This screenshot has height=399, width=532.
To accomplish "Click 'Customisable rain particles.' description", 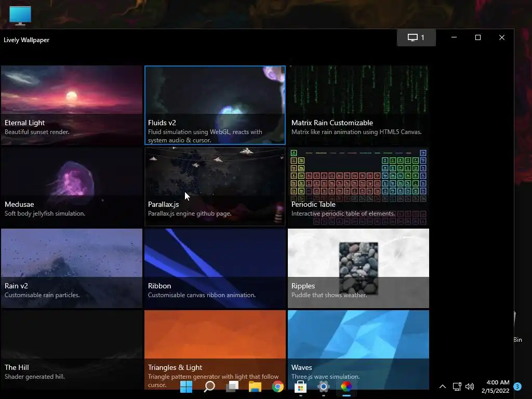I will point(43,295).
